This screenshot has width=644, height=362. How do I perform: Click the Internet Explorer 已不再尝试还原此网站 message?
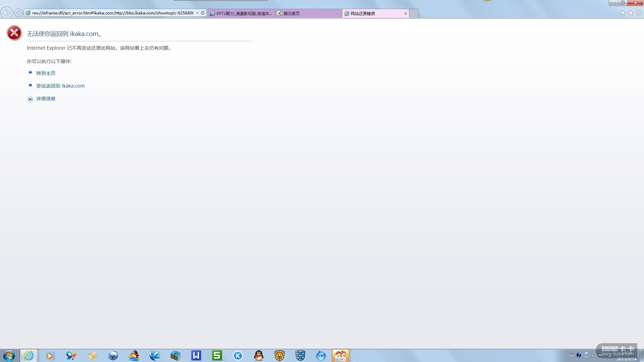[99, 48]
